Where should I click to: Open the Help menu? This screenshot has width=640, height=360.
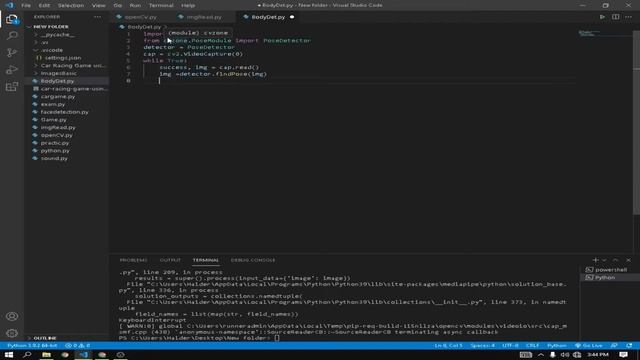[x=188, y=5]
